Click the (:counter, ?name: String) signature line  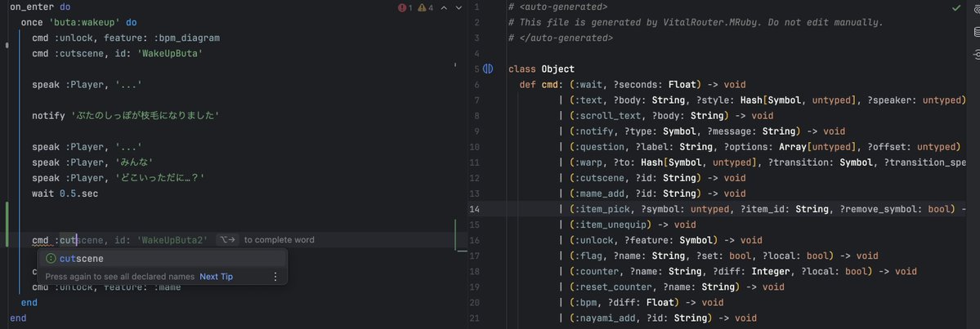[x=738, y=271]
